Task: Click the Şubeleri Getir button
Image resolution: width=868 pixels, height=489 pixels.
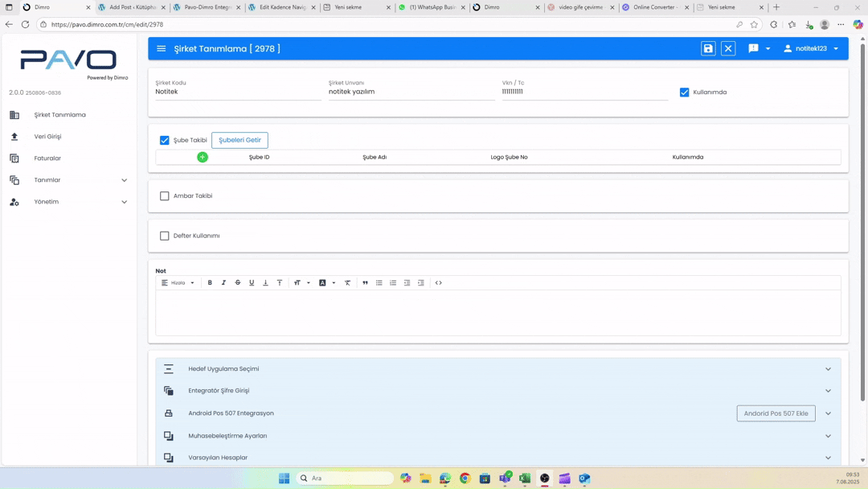Action: tap(240, 140)
